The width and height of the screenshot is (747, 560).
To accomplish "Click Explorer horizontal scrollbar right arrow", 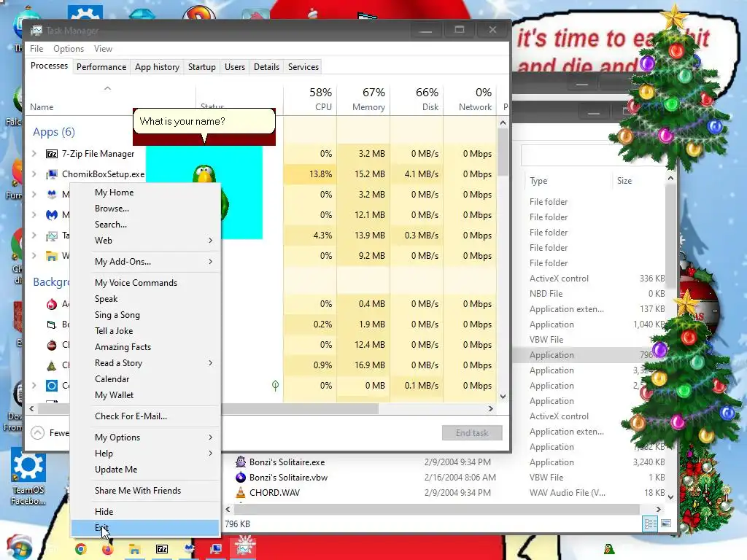I will (659, 509).
